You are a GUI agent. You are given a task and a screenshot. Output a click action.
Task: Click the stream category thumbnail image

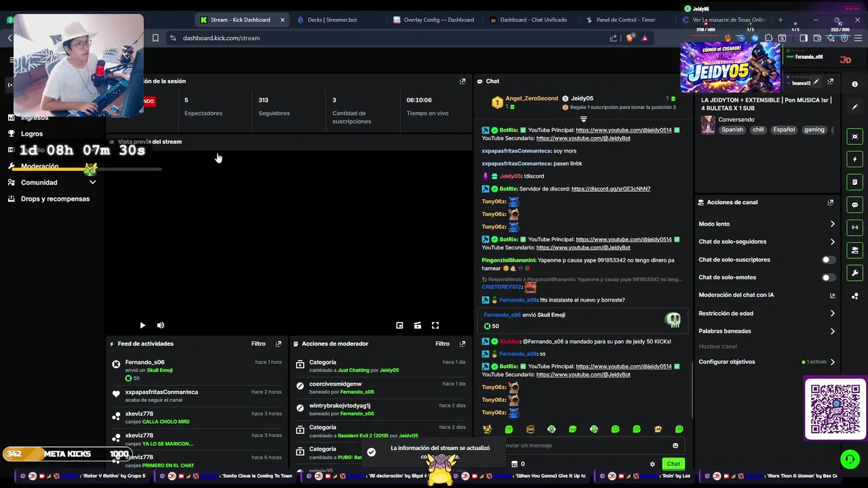[708, 125]
